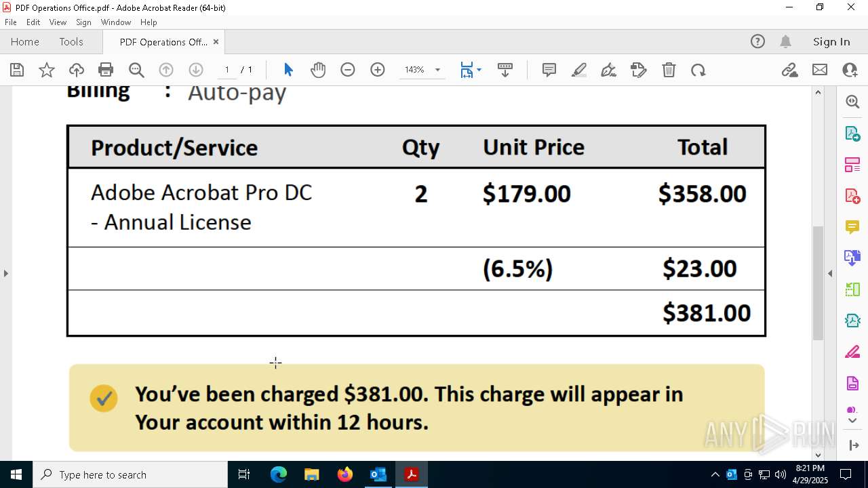Open Combine Files tool in right pane
The height and width of the screenshot is (488, 868).
coord(852,258)
